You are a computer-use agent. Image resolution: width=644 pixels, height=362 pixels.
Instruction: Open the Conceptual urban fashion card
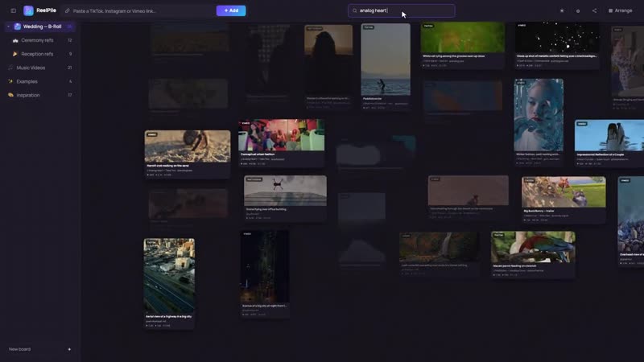[281, 143]
